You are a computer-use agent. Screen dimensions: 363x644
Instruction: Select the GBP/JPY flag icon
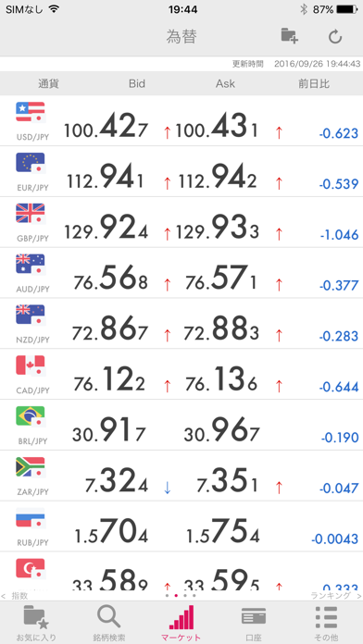[31, 214]
